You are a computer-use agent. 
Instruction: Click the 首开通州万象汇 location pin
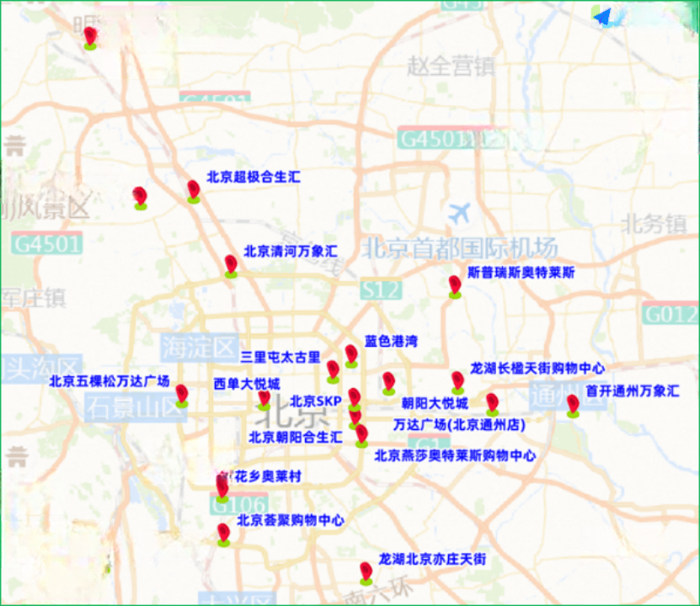coord(573,407)
